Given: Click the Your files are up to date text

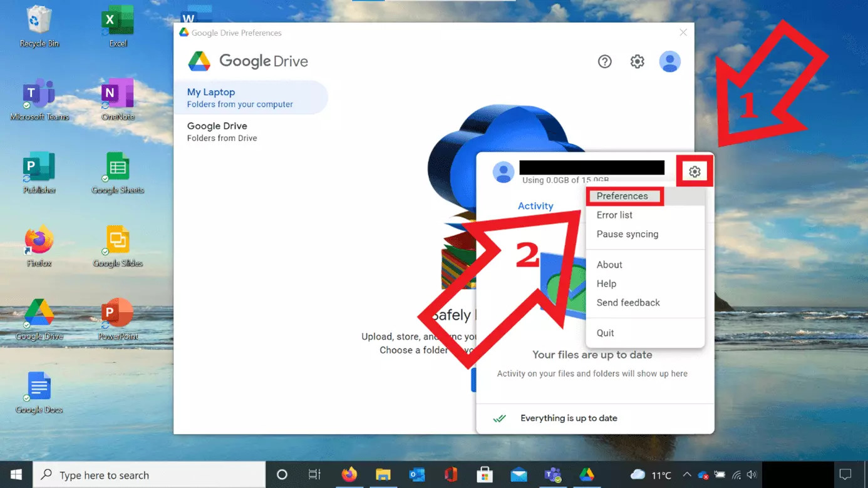Looking at the screenshot, I should [x=592, y=355].
